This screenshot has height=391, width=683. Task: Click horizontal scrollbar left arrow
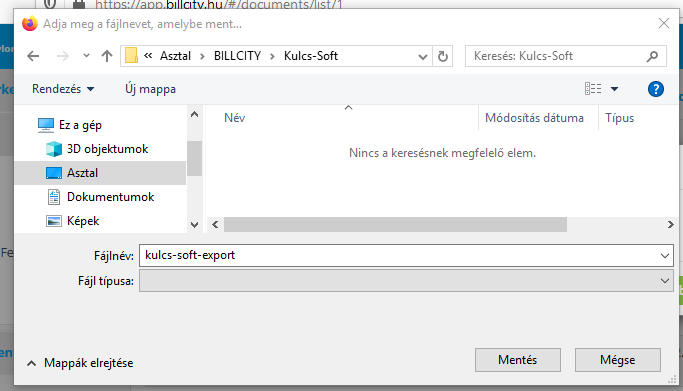pos(215,225)
